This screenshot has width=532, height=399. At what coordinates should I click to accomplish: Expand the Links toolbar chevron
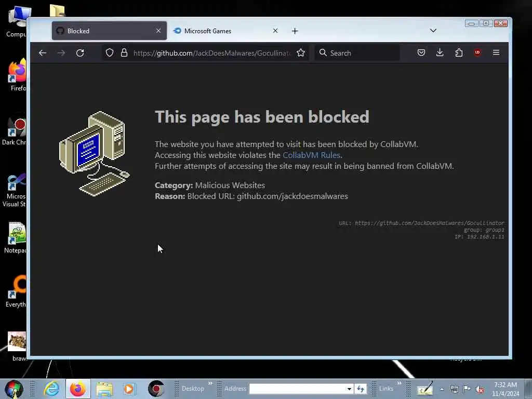pyautogui.click(x=399, y=383)
